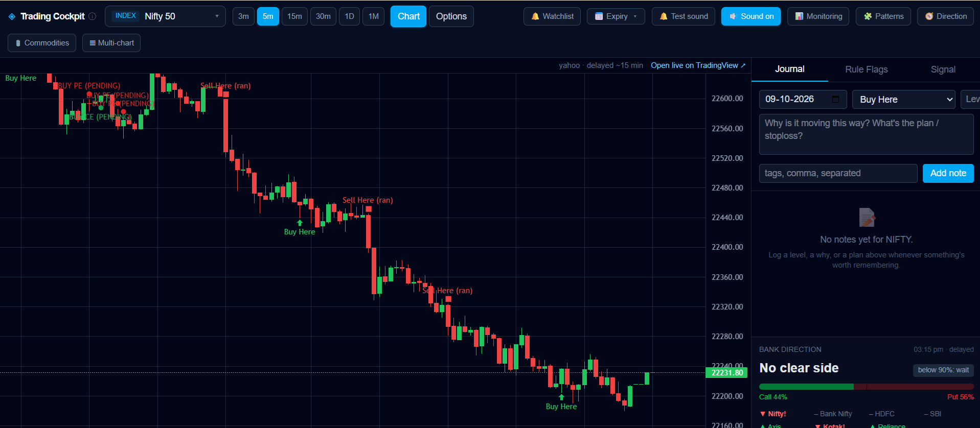Click the 22600.00 price axis label
Viewport: 980px width, 428px height.
coord(727,99)
